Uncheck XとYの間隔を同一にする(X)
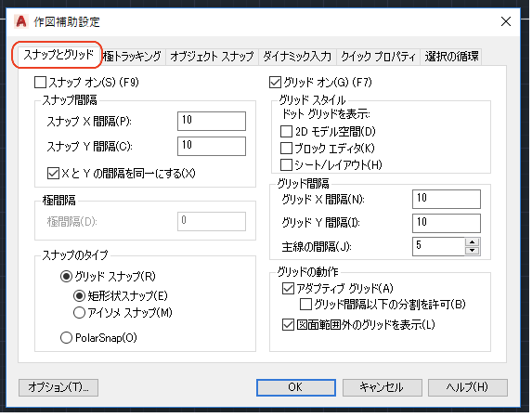Image resolution: width=532 pixels, height=417 pixels. (x=53, y=174)
